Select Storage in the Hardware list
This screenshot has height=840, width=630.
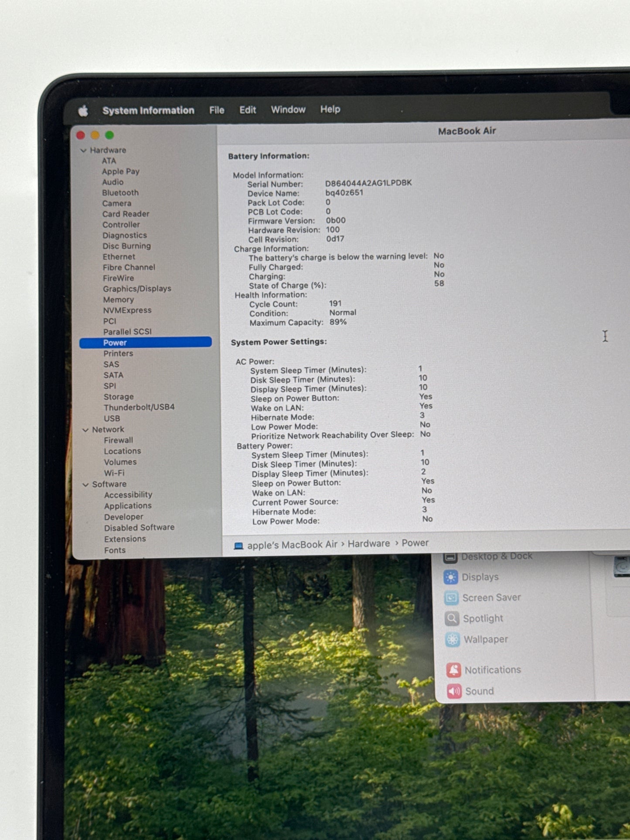click(x=119, y=397)
